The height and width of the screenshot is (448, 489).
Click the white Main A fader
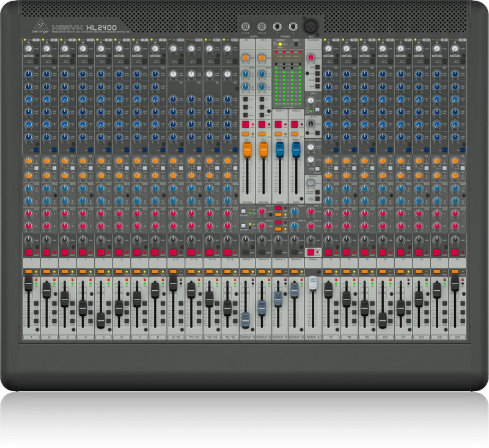[313, 283]
